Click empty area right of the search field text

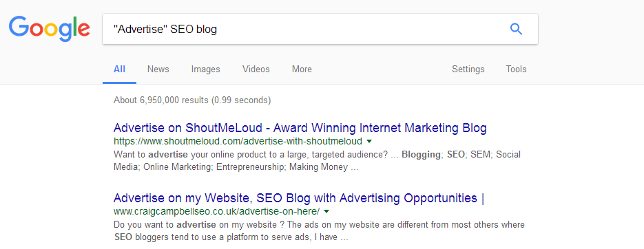tap(362, 29)
